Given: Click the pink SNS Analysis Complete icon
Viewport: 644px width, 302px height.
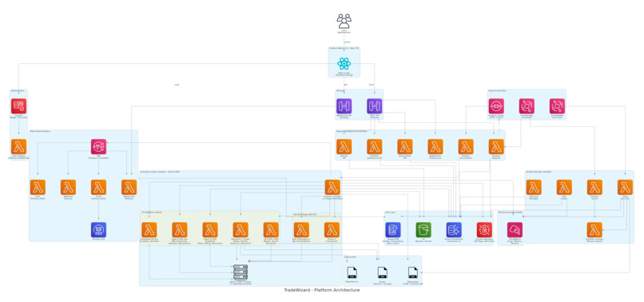Looking at the screenshot, I should (x=98, y=147).
